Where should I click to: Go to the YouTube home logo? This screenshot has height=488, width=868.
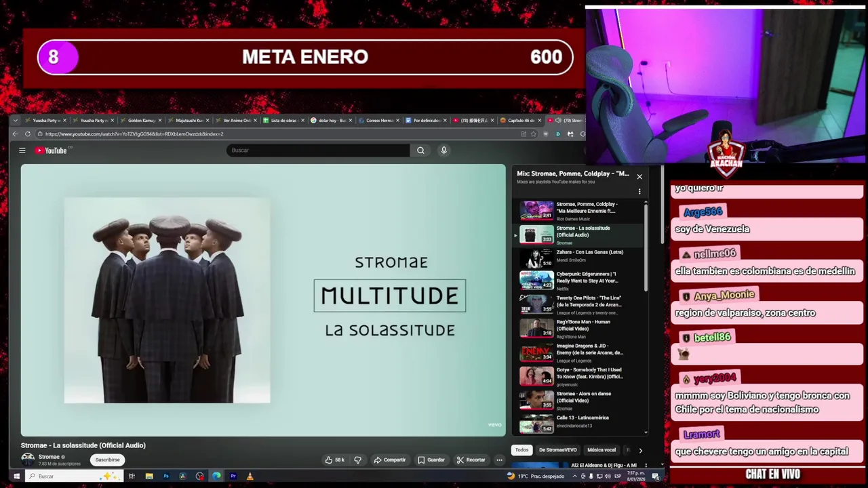point(52,150)
